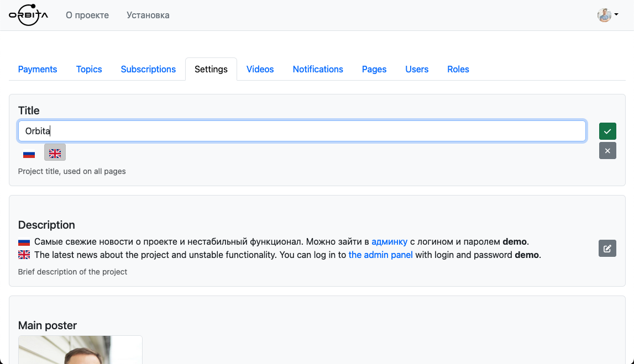The image size is (634, 364).
Task: Cancel title editing with X button
Action: [607, 151]
